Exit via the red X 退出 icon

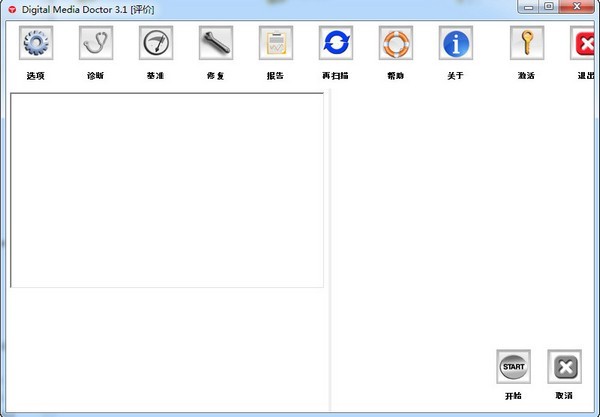coord(582,43)
